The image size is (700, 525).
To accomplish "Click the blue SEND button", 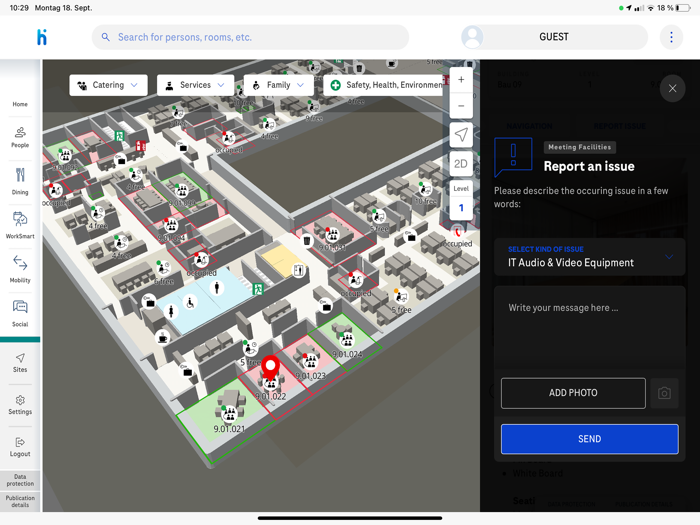I will tap(589, 439).
